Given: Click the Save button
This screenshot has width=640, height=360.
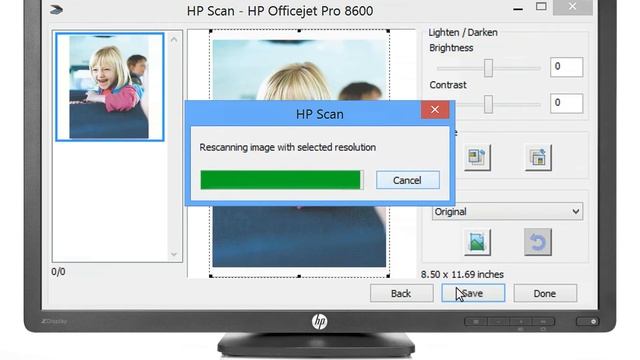Looking at the screenshot, I should pyautogui.click(x=473, y=293).
